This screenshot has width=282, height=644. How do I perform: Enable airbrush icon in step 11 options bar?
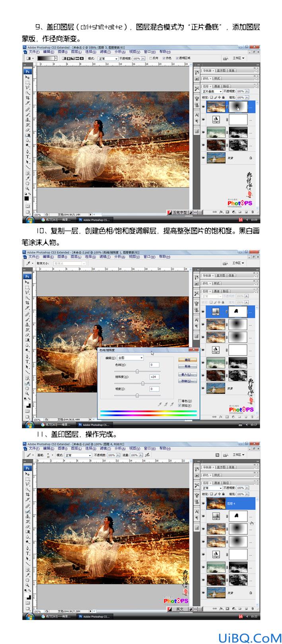click(148, 455)
